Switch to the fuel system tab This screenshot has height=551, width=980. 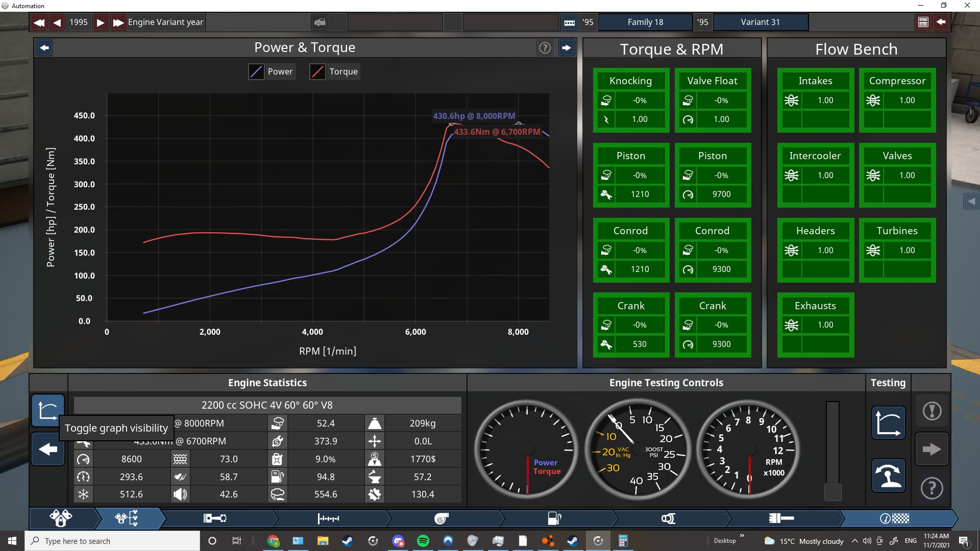(554, 518)
